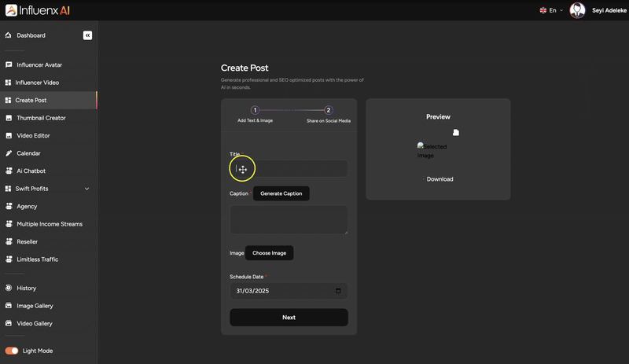Viewport: 629px width, 364px height.
Task: Toggle the Light Mode switch
Action: [12, 351]
